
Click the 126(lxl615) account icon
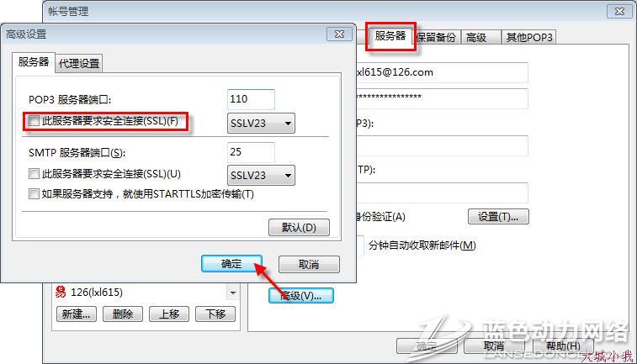click(x=61, y=293)
